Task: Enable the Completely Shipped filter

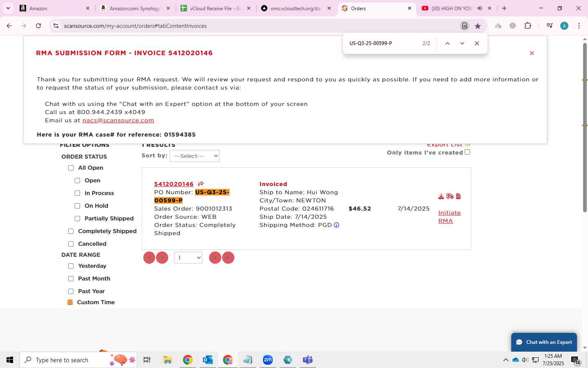Action: (x=71, y=231)
